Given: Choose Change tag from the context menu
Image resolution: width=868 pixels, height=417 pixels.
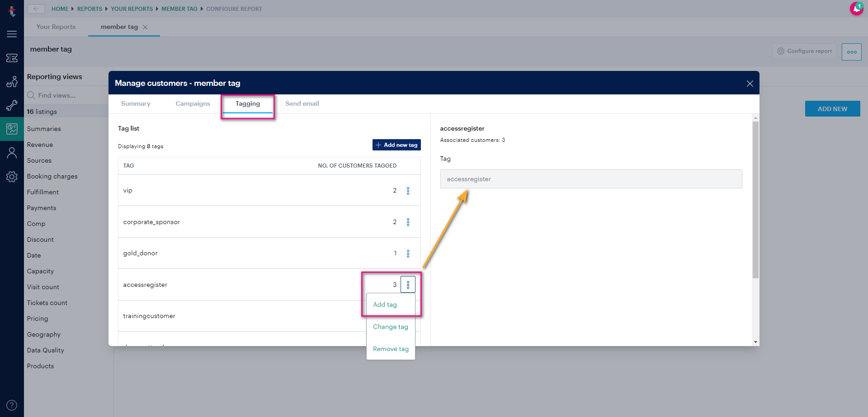Looking at the screenshot, I should click(391, 327).
